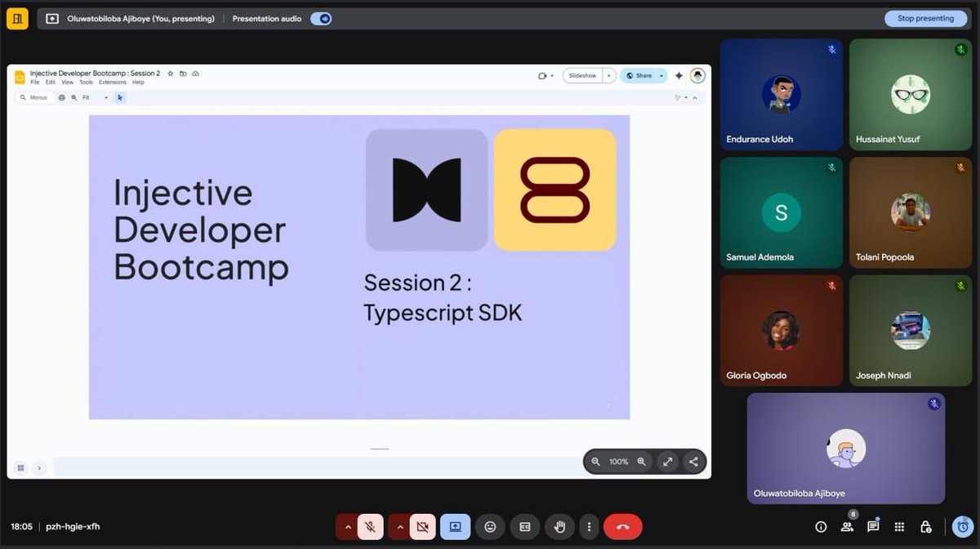Image resolution: width=980 pixels, height=549 pixels.
Task: Zoom out the shared presentation view
Action: (x=596, y=462)
